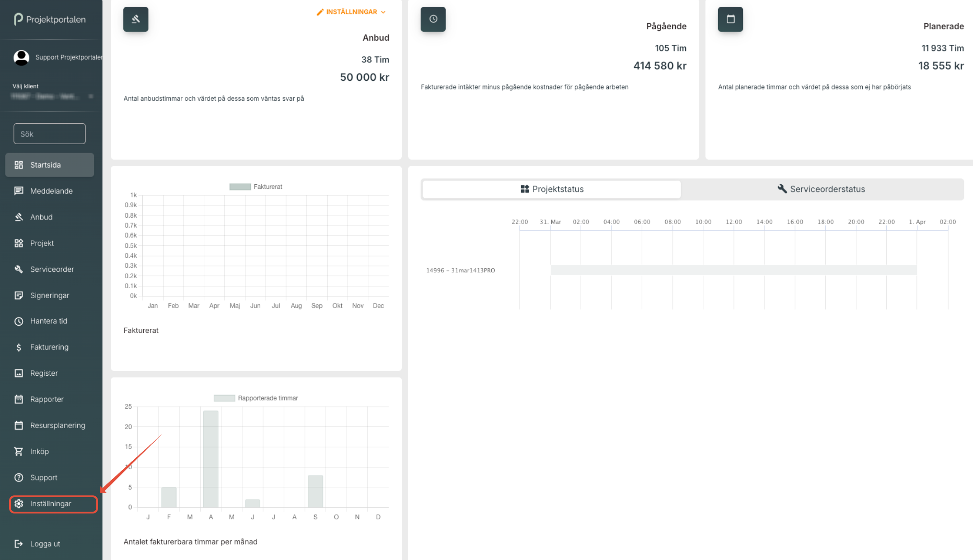The image size is (973, 560).
Task: Toggle the Fakturerat chart legend
Action: click(x=256, y=187)
